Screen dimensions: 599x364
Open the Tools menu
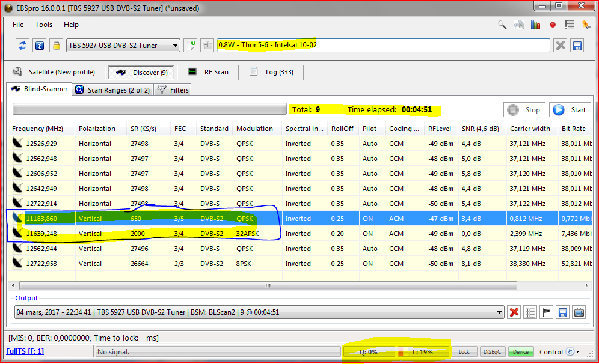[x=43, y=25]
